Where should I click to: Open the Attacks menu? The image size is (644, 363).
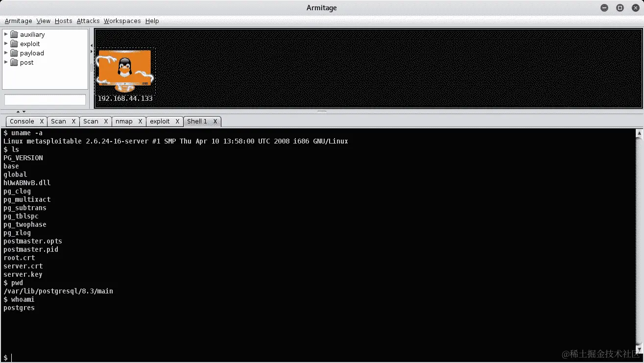88,21
